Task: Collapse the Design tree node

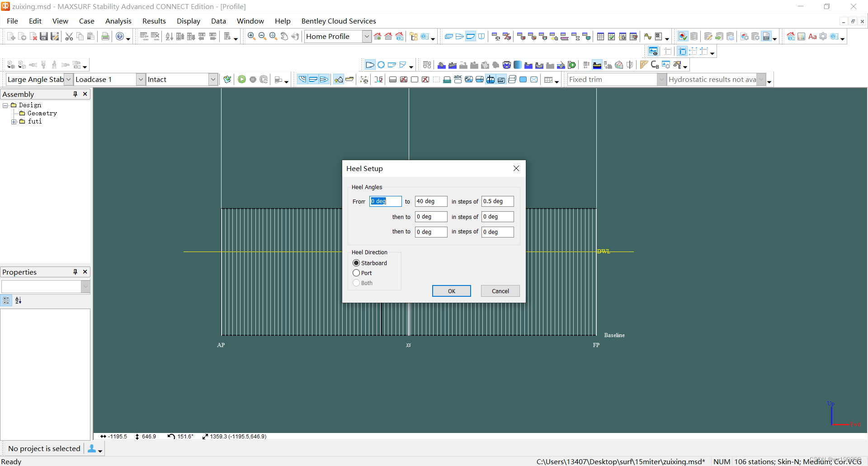Action: tap(5, 105)
